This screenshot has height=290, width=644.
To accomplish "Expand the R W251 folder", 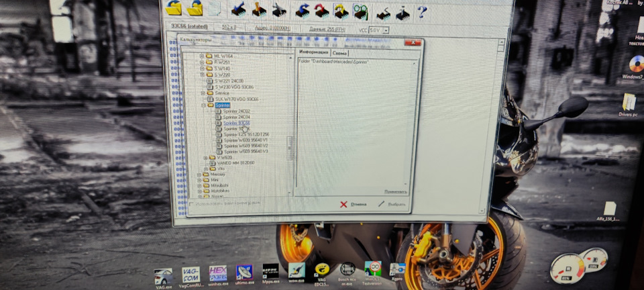I will coord(202,62).
